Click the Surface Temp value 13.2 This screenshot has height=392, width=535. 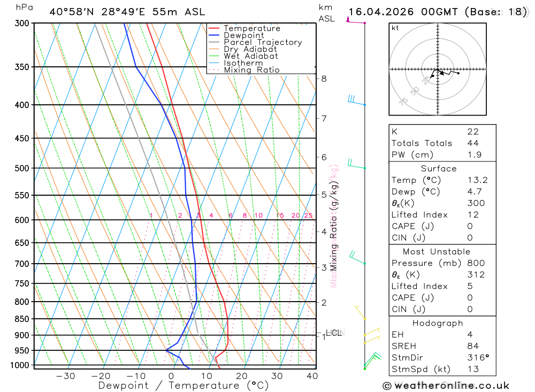tap(477, 180)
